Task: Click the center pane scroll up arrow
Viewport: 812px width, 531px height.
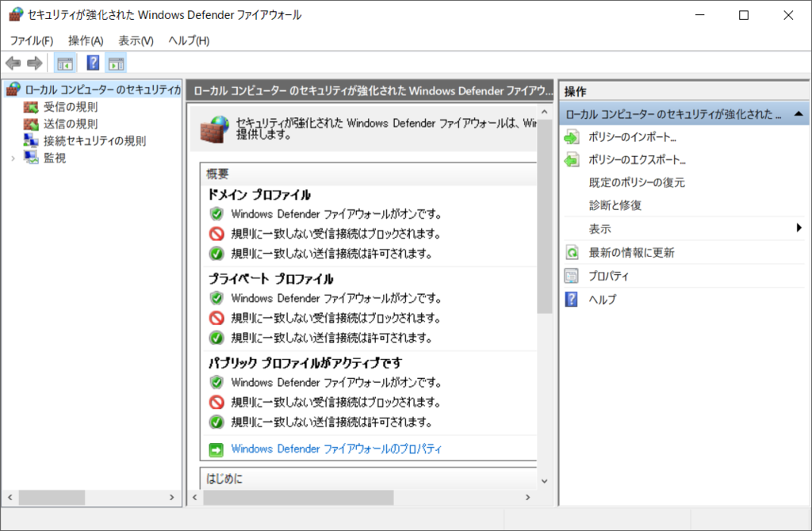Action: click(544, 112)
